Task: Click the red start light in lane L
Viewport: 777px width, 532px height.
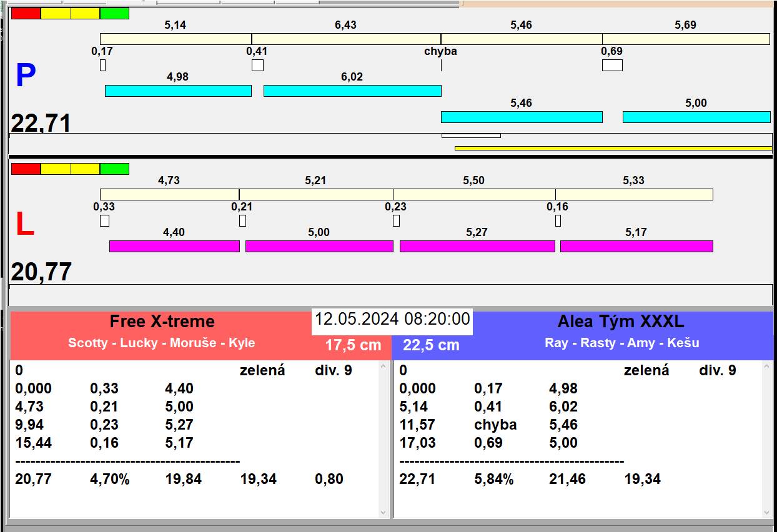Action: tap(26, 169)
